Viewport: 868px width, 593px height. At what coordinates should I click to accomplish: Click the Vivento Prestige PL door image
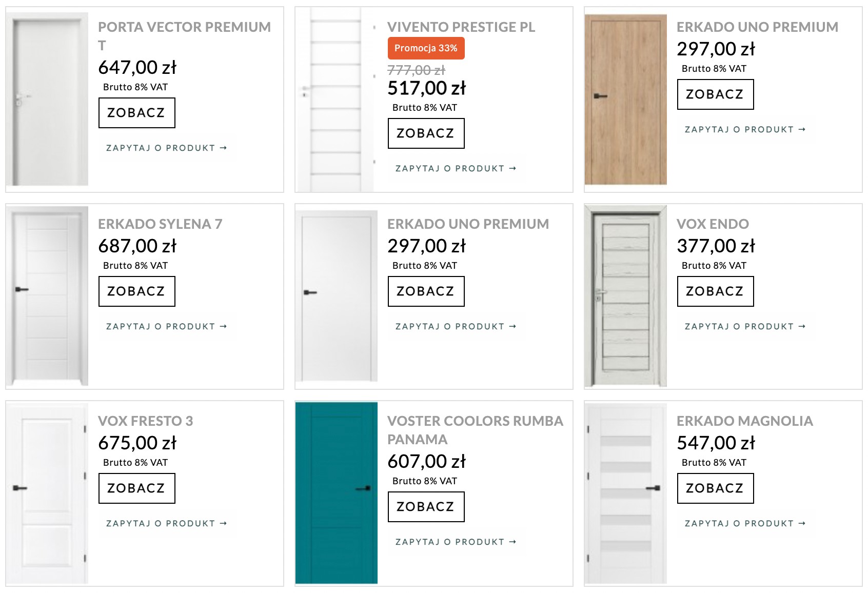[337, 100]
